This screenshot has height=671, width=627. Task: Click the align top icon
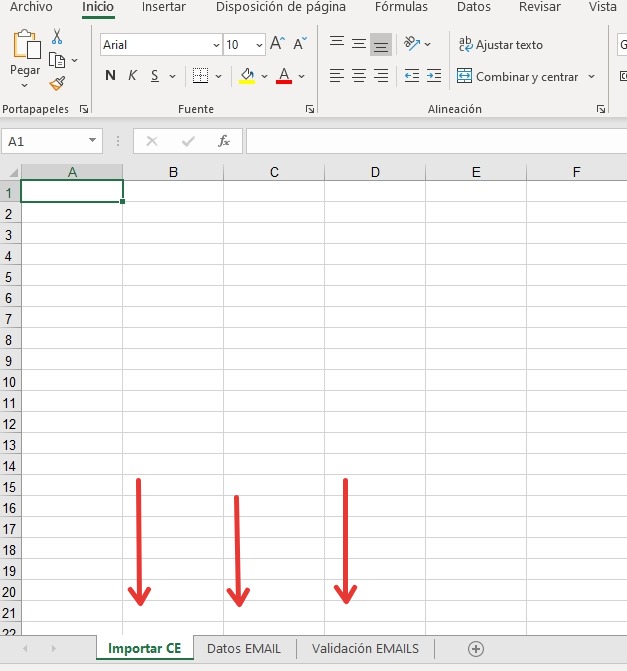click(x=336, y=44)
